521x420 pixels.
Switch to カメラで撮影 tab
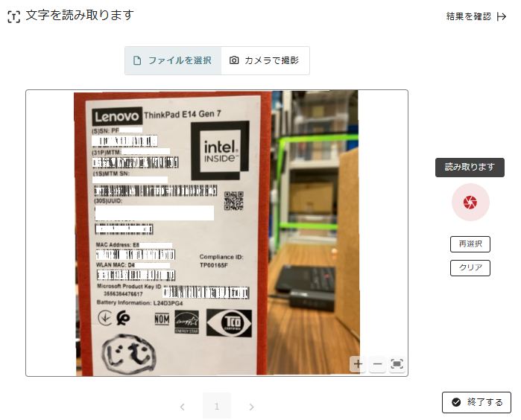[x=265, y=60]
